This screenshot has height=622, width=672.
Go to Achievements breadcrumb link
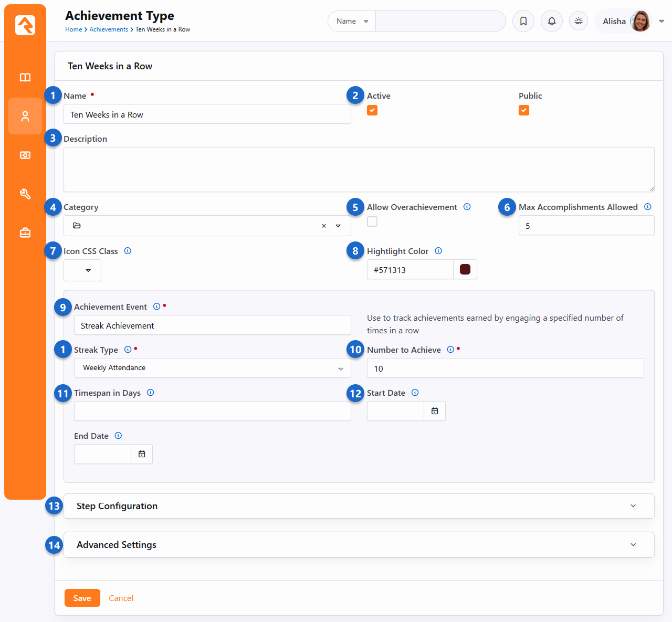(109, 29)
